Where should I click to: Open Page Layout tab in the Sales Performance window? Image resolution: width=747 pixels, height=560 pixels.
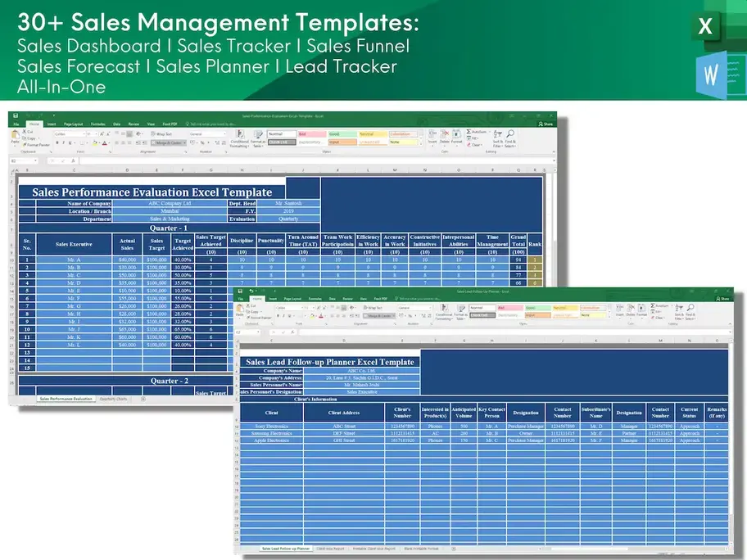point(75,124)
